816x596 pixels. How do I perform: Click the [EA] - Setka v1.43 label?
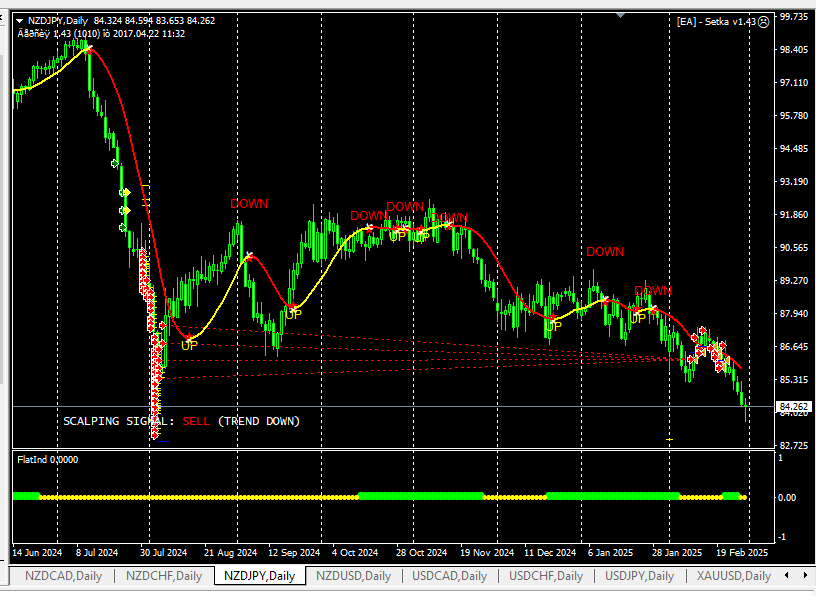pos(716,22)
